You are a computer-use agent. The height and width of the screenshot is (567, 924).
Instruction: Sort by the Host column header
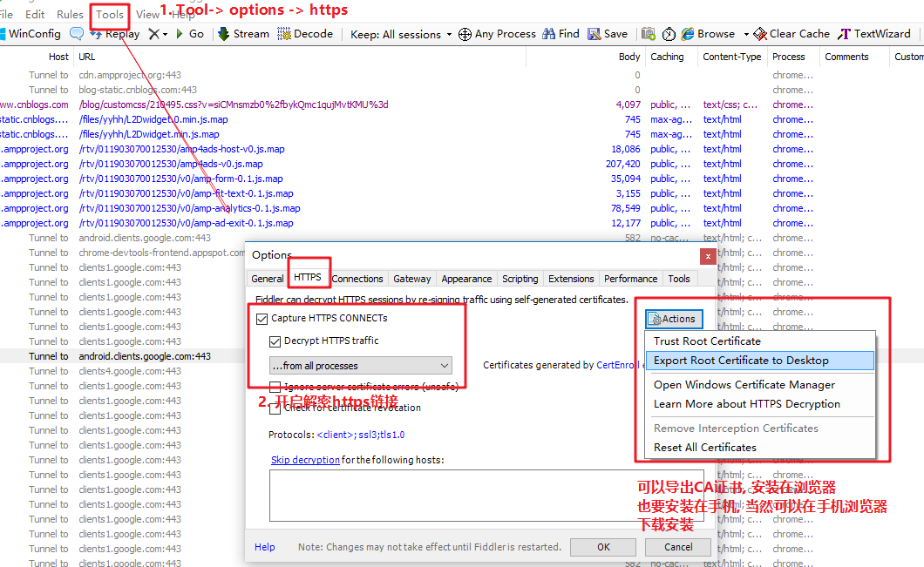pos(58,57)
